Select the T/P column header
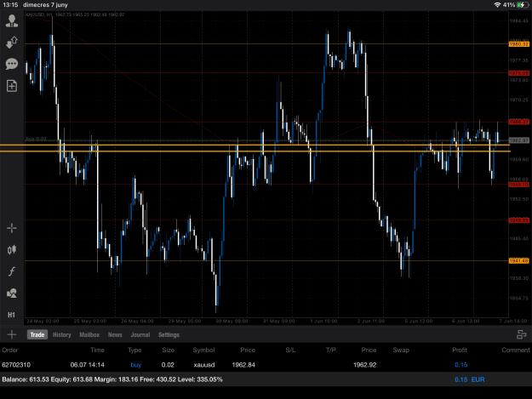The image size is (532, 399). pyautogui.click(x=331, y=350)
